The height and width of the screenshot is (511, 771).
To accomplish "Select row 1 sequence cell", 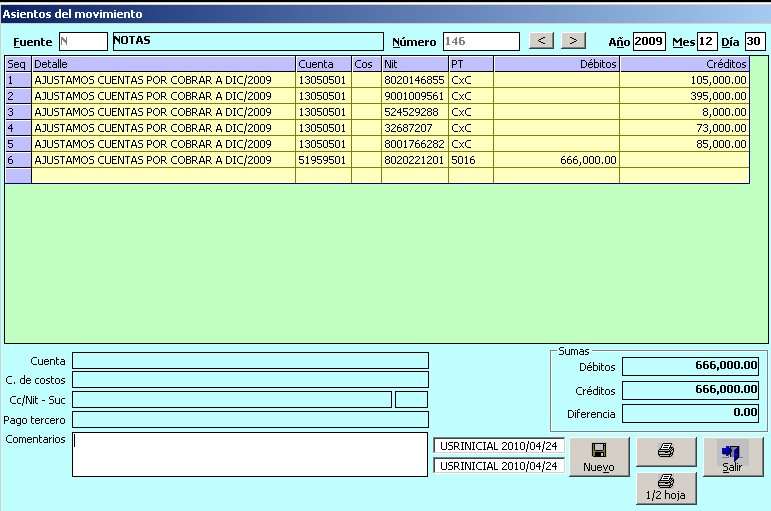I will pos(18,80).
